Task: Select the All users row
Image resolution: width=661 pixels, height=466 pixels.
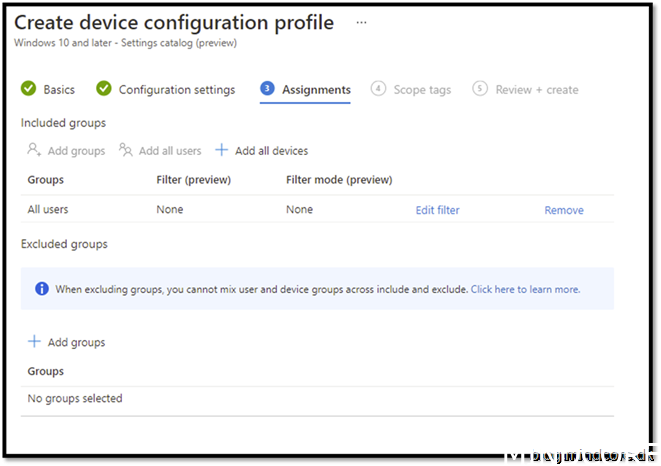Action: (x=49, y=210)
